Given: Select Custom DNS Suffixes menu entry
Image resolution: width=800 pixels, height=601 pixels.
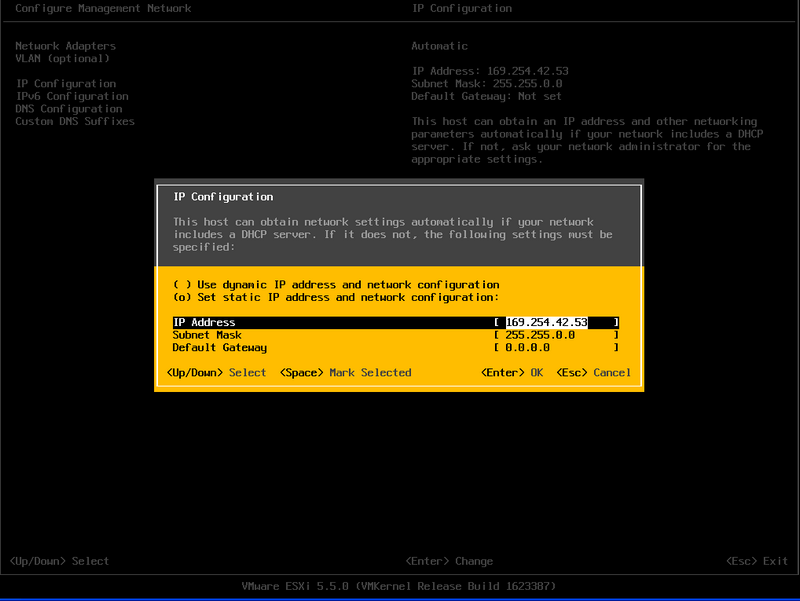Looking at the screenshot, I should click(75, 121).
